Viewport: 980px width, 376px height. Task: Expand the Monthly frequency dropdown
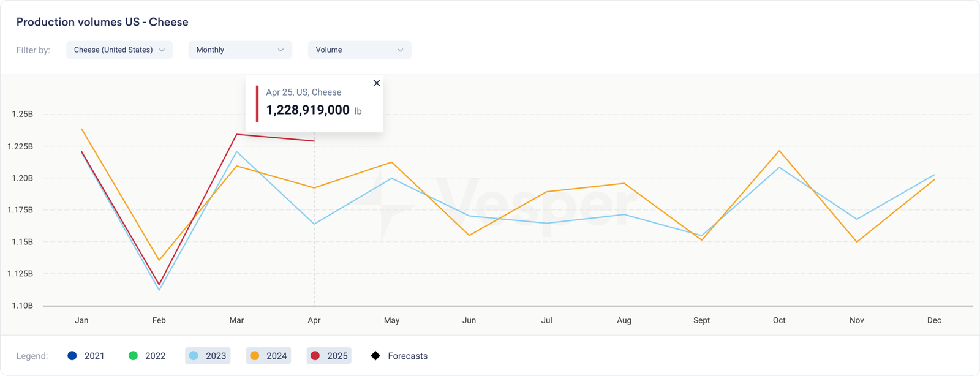(239, 50)
